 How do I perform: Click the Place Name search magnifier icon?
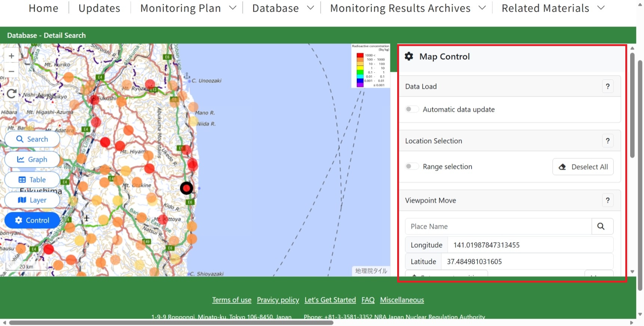(x=601, y=226)
